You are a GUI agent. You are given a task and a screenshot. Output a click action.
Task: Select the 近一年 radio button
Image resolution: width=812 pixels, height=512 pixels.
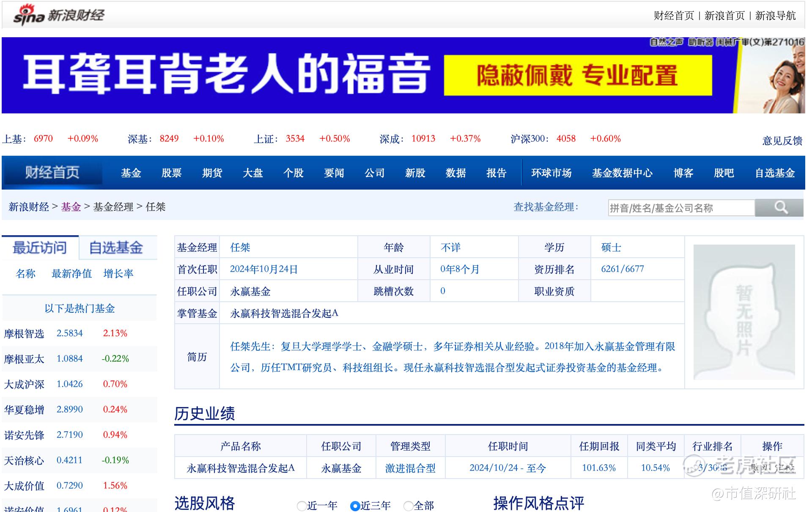click(x=302, y=506)
